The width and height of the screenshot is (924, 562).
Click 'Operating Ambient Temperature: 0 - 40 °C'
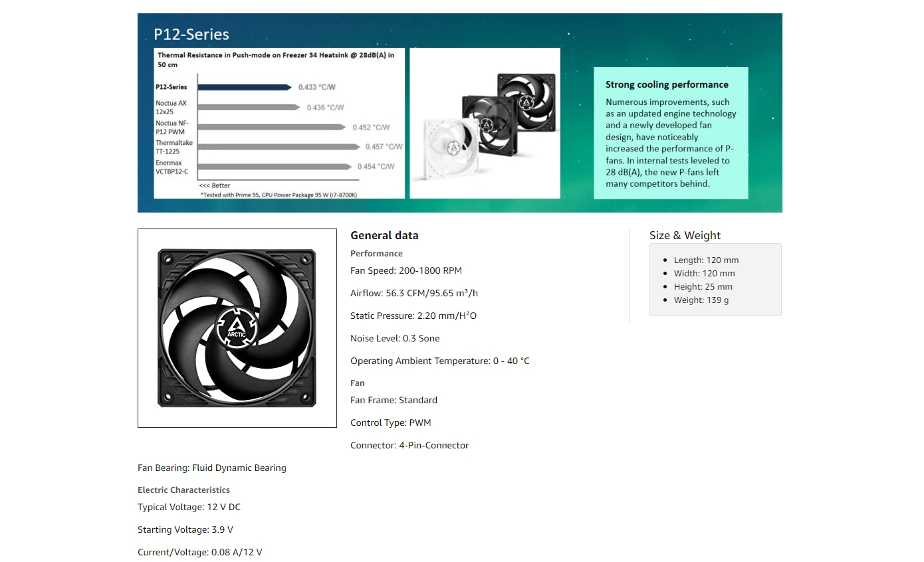tap(440, 361)
